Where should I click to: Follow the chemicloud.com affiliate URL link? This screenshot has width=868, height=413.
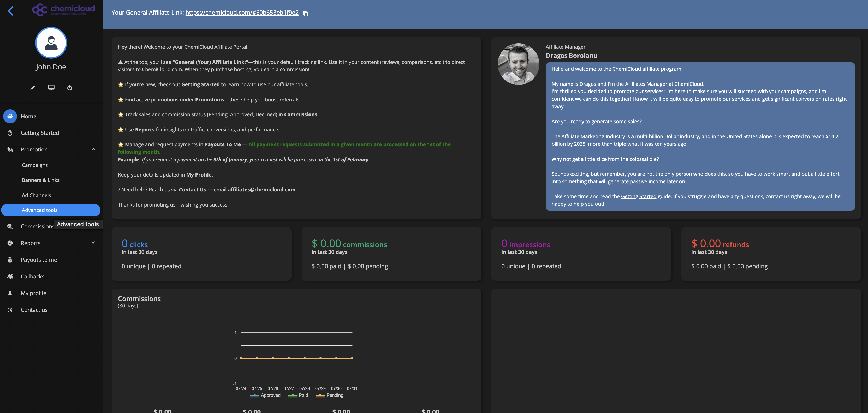coord(242,13)
